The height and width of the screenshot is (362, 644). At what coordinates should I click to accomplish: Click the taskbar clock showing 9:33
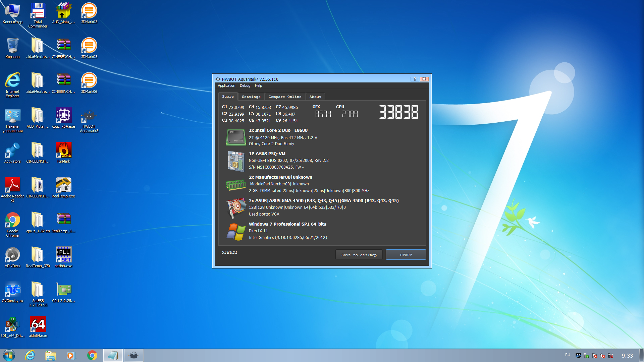pos(627,356)
